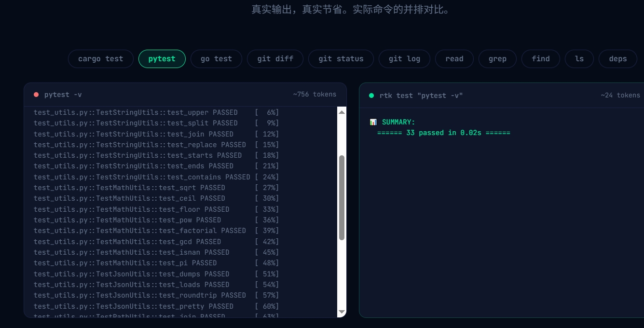This screenshot has height=328, width=644.
Task: Select the read tab
Action: pos(454,59)
